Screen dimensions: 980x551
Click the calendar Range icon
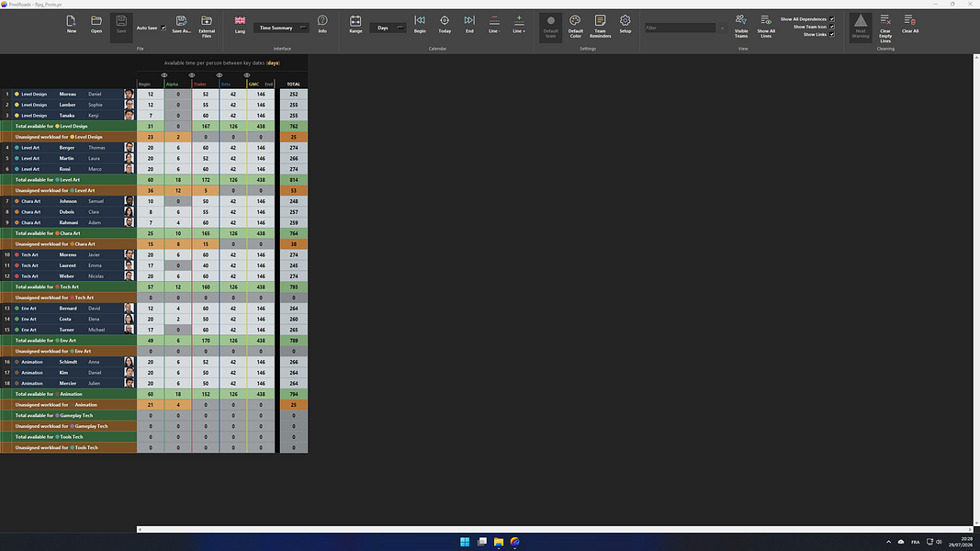coord(355,25)
